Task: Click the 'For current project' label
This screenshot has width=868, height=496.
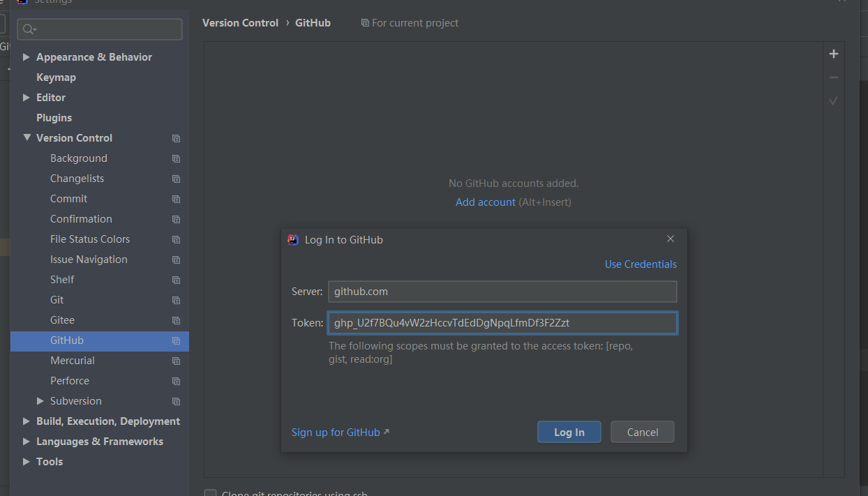Action: click(x=415, y=23)
